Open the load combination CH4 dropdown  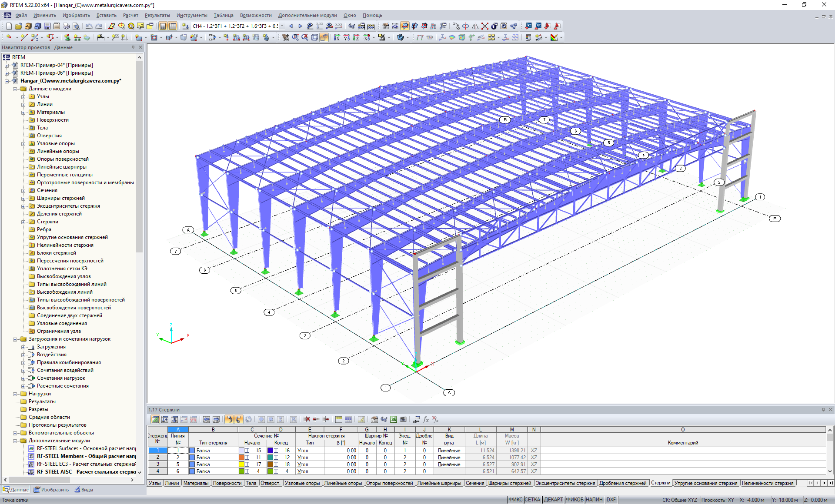[x=282, y=26]
